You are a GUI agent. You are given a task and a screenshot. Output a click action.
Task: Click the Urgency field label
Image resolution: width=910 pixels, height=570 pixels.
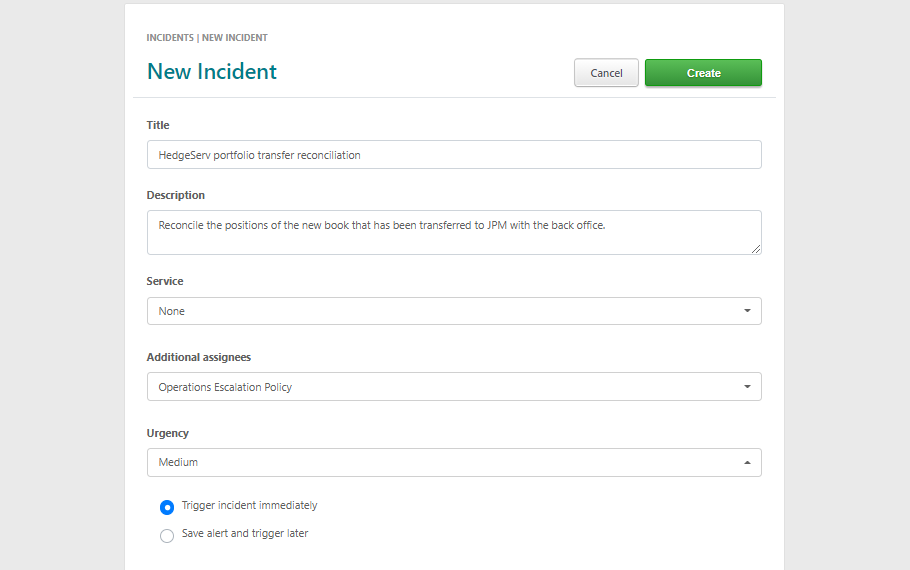[168, 433]
